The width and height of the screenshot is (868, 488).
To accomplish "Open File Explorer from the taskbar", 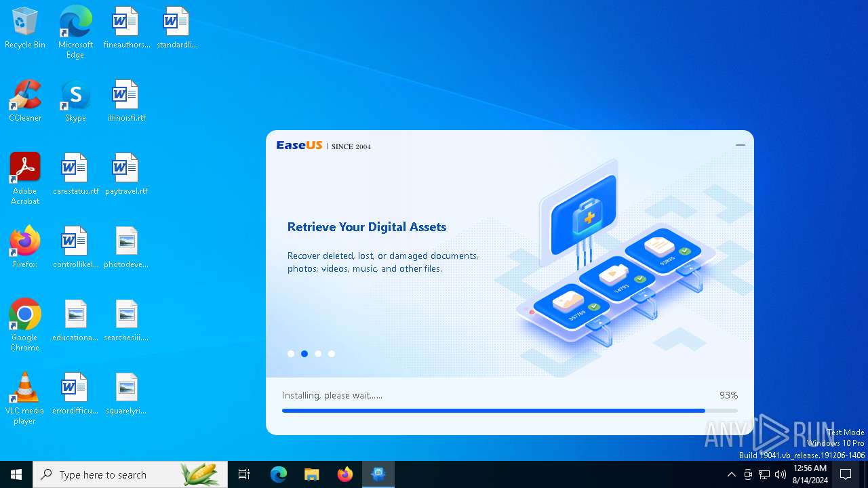I will 312,474.
